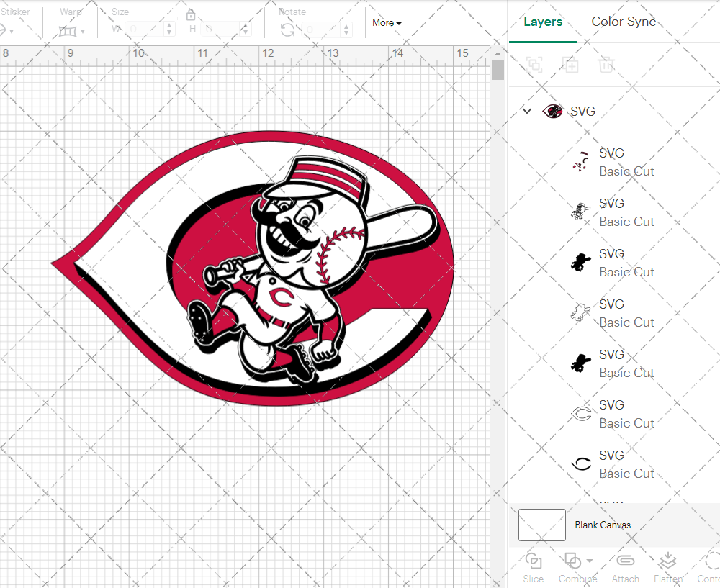Open the Warp dropdown arrow
The image size is (720, 588).
click(83, 31)
